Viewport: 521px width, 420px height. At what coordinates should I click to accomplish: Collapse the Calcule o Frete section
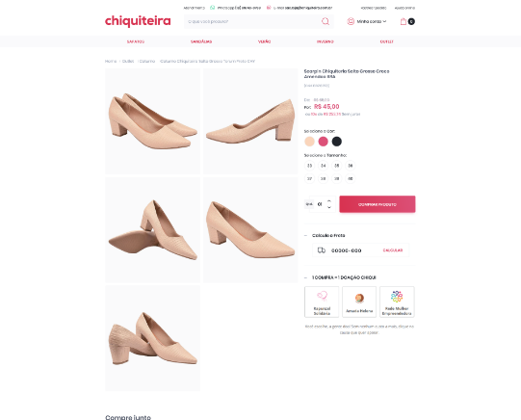(x=305, y=235)
